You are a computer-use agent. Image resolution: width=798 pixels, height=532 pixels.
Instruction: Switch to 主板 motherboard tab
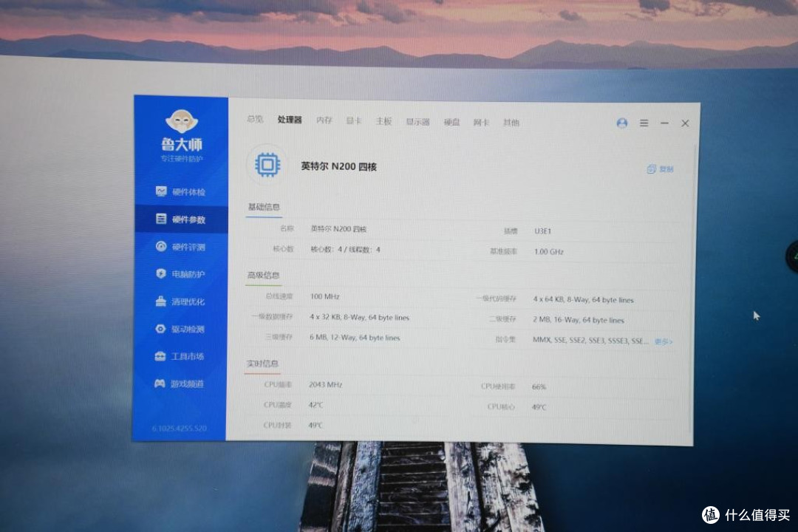383,121
